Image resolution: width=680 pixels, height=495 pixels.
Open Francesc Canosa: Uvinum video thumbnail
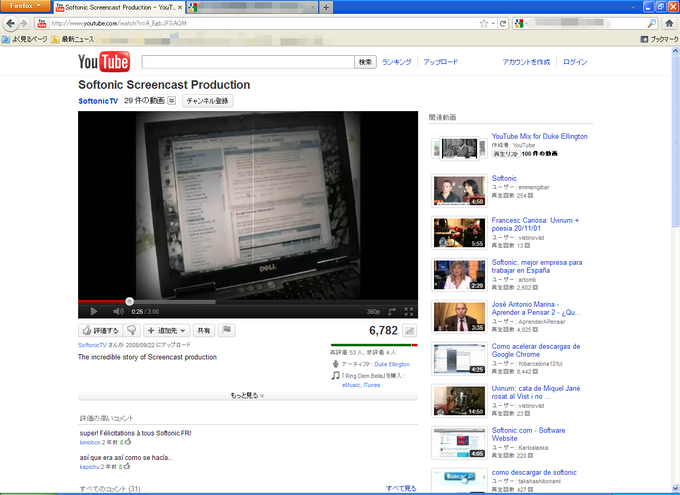point(459,233)
